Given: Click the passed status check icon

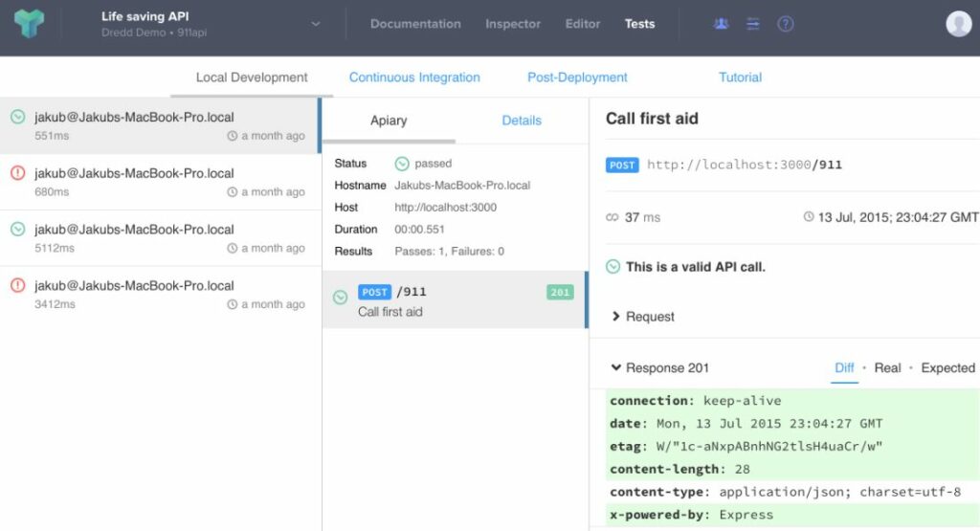Looking at the screenshot, I should 402,164.
